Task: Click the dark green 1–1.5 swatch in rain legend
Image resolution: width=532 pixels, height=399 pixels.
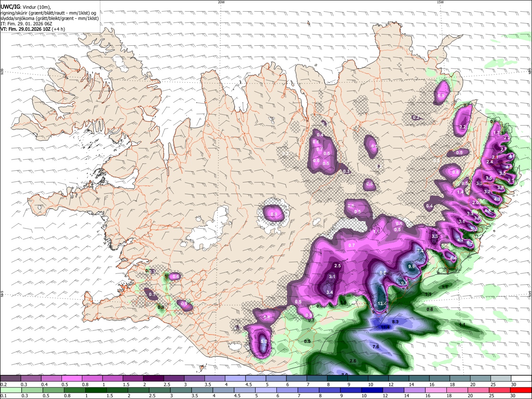Action: pyautogui.click(x=96, y=390)
